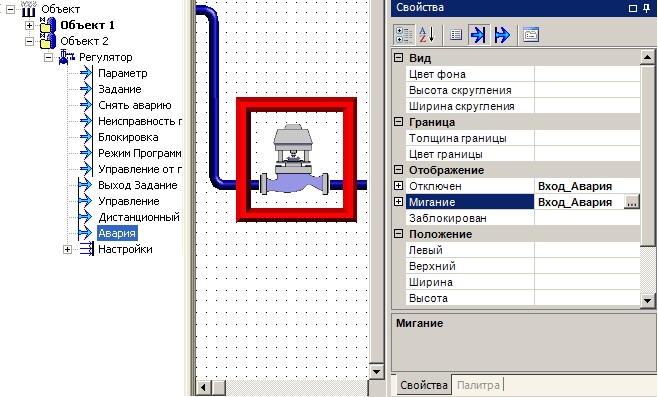The width and height of the screenshot is (658, 397).
Task: Select the Регулятор tree label
Action: point(106,57)
